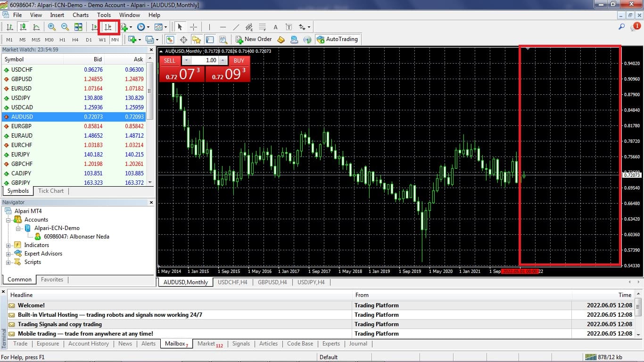
Task: Open MetaEditor via the gold book icon
Action: coord(281,40)
